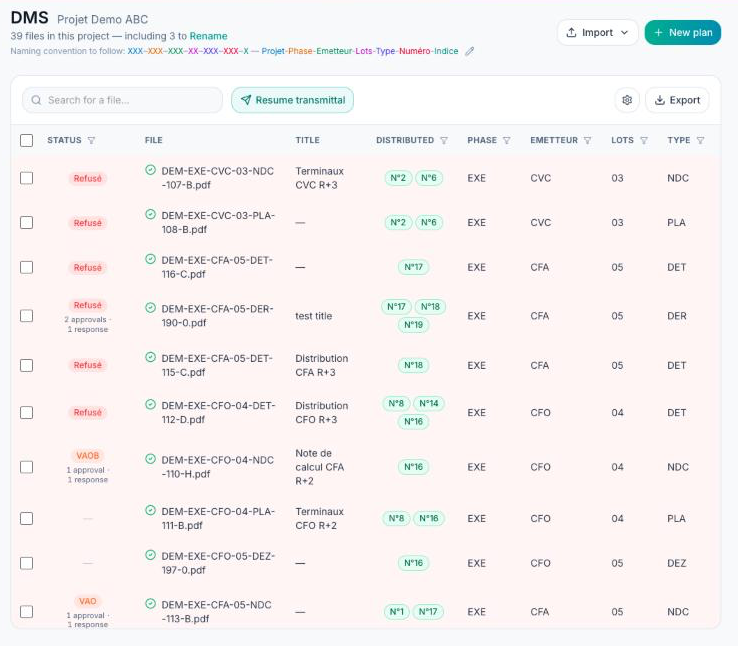
Task: Click the TITLE column header
Action: coord(307,140)
